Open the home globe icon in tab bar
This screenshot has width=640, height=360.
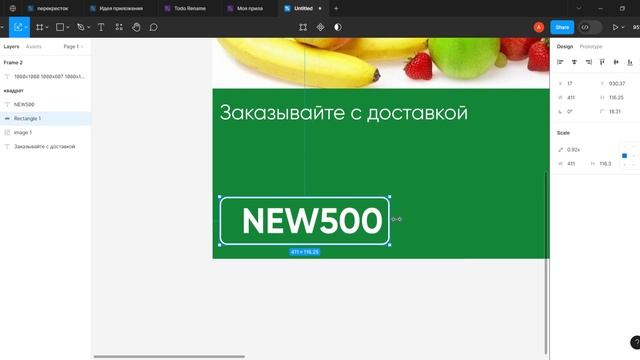13,8
